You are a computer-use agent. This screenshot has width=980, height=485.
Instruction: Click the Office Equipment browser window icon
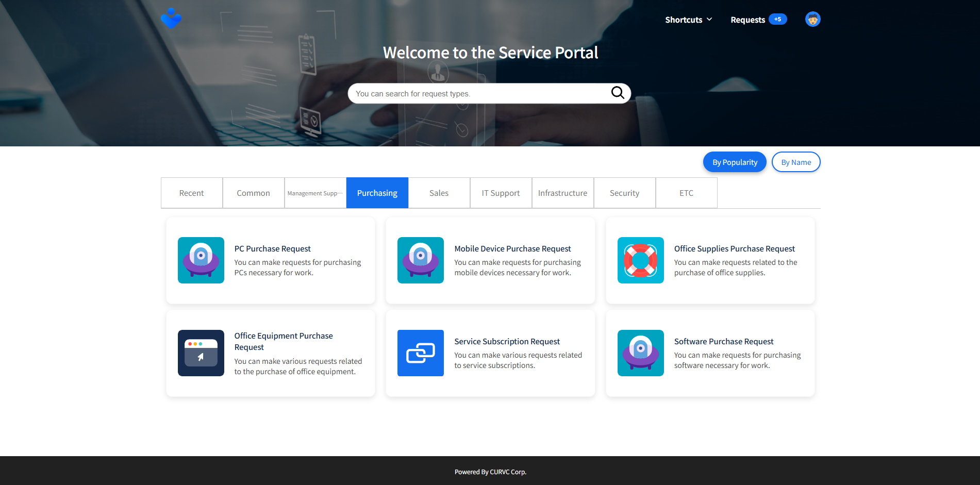[x=201, y=353]
